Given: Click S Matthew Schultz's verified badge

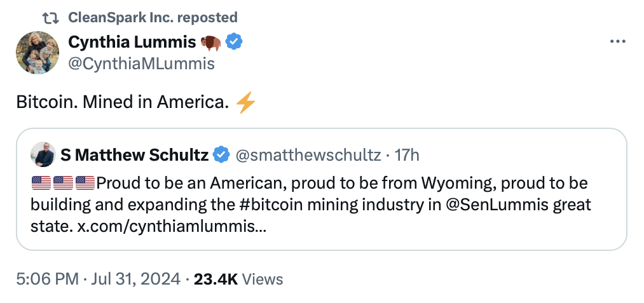Looking at the screenshot, I should click(x=221, y=155).
